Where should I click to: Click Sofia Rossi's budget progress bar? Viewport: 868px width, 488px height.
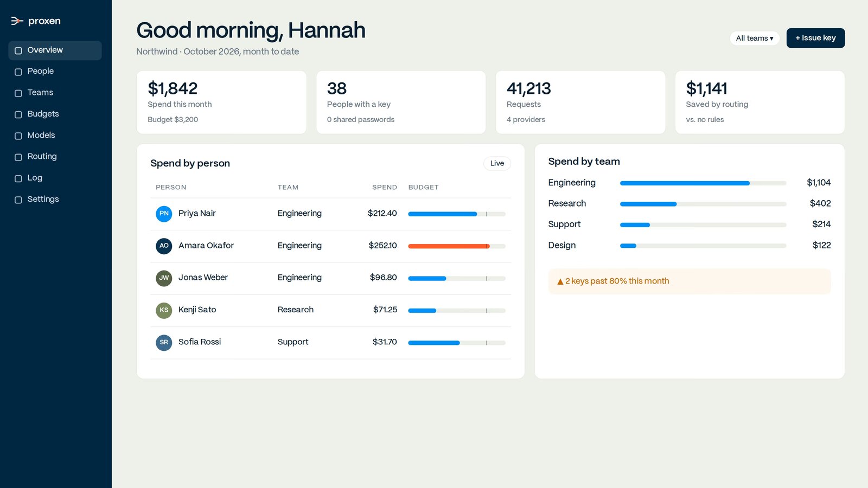point(457,343)
